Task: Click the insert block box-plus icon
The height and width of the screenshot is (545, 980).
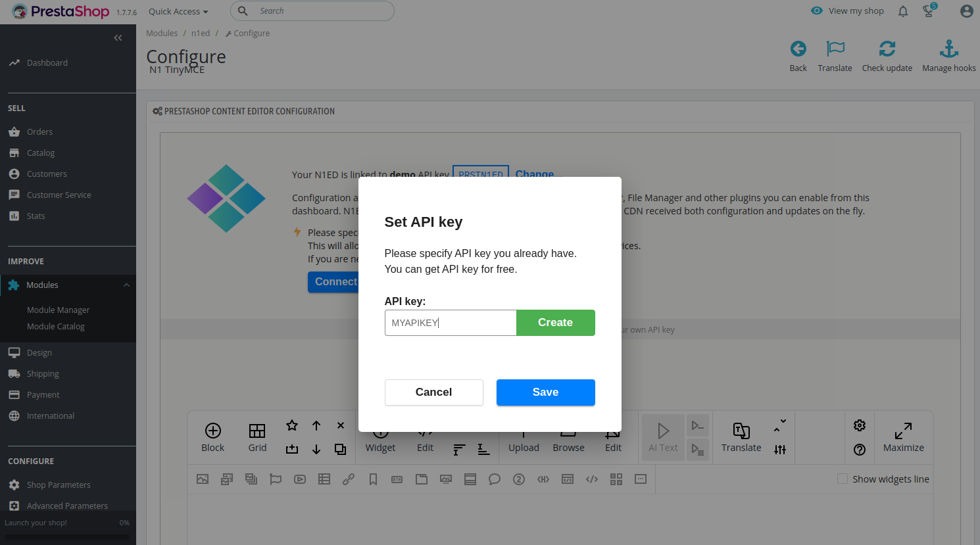Action: coord(292,450)
